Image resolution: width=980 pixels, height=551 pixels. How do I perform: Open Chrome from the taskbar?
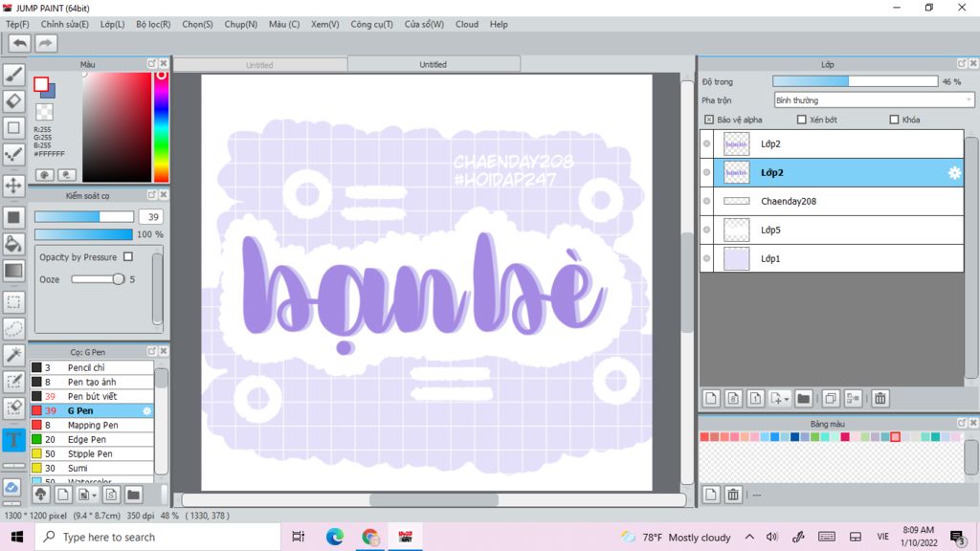[370, 537]
